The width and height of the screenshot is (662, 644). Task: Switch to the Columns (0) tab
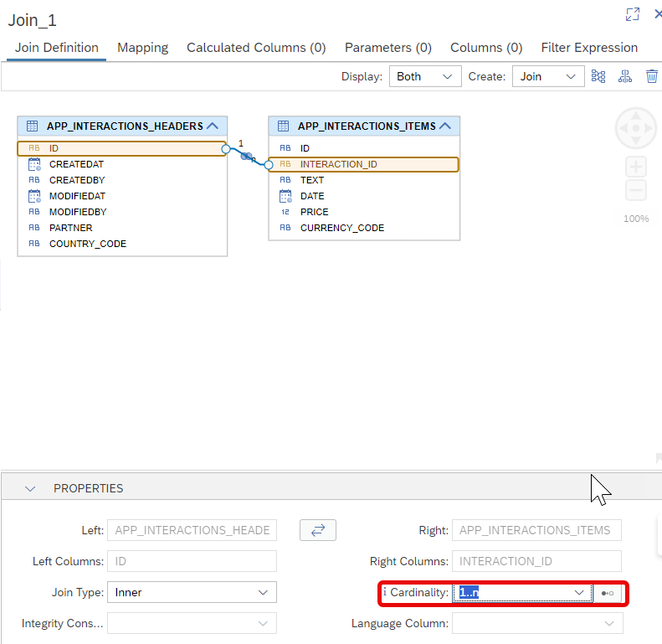(x=486, y=48)
